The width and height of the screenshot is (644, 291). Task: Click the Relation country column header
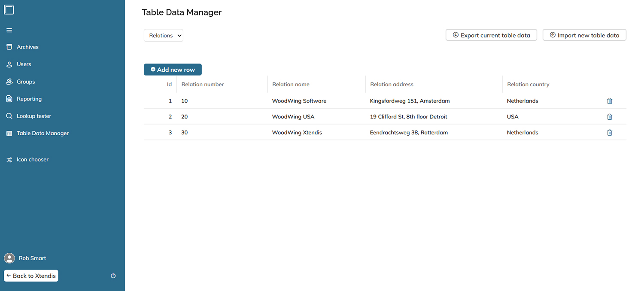[x=528, y=85]
